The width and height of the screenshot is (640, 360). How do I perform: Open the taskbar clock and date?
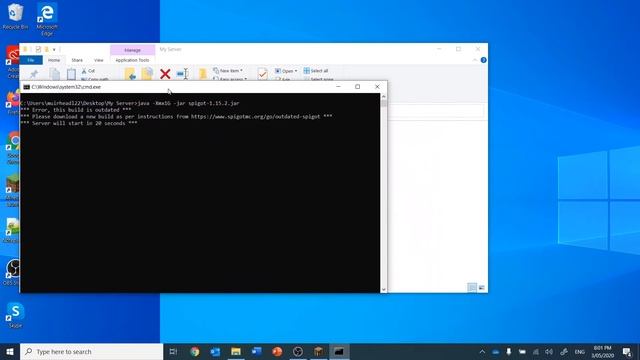click(x=602, y=351)
